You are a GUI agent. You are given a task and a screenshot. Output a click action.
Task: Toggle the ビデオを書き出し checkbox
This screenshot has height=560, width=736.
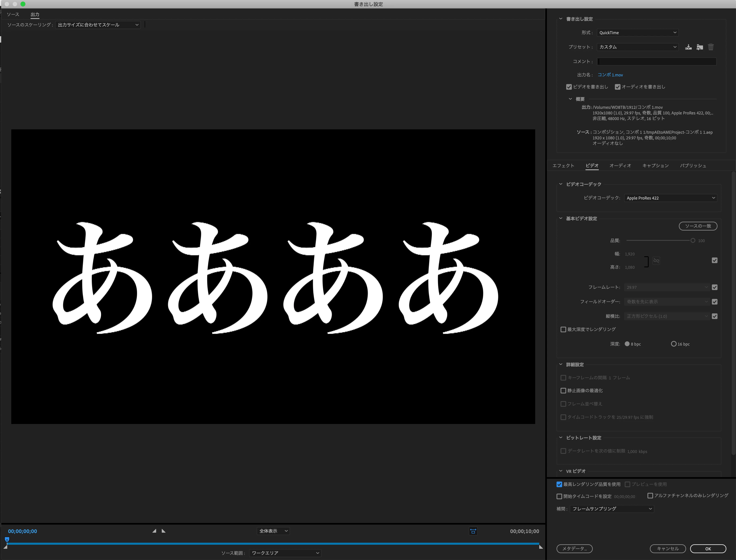pos(569,87)
